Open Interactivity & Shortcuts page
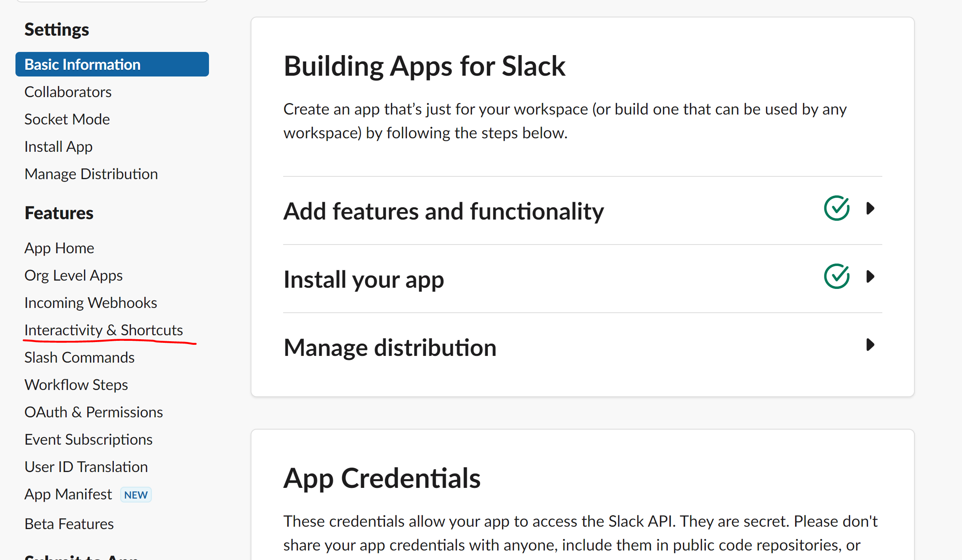The width and height of the screenshot is (962, 560). [103, 330]
